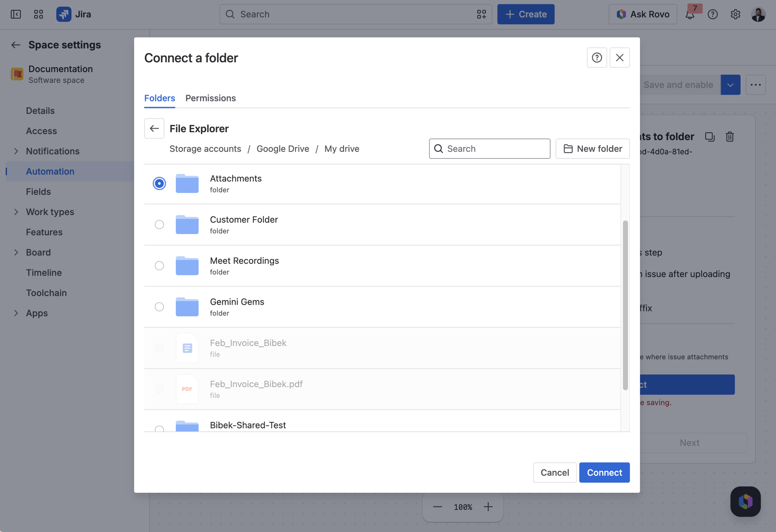Screen dimensions: 776x532
Task: Click the trash icon beside the folder heading
Action: click(x=730, y=137)
